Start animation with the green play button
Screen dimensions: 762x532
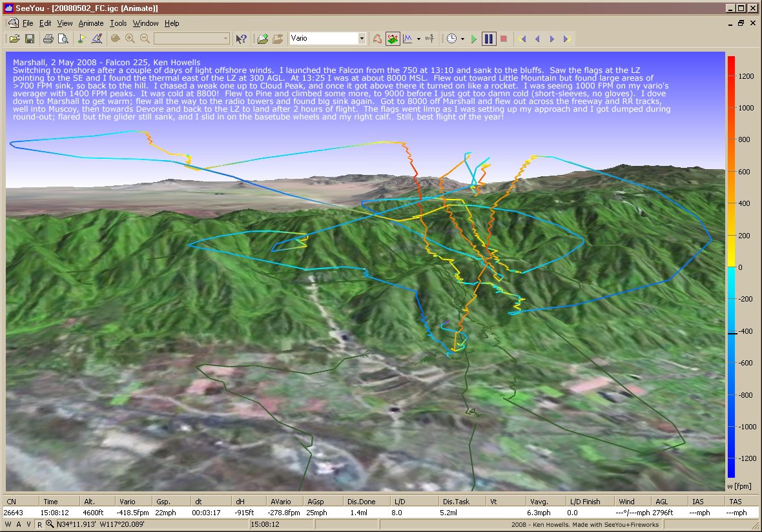point(474,39)
